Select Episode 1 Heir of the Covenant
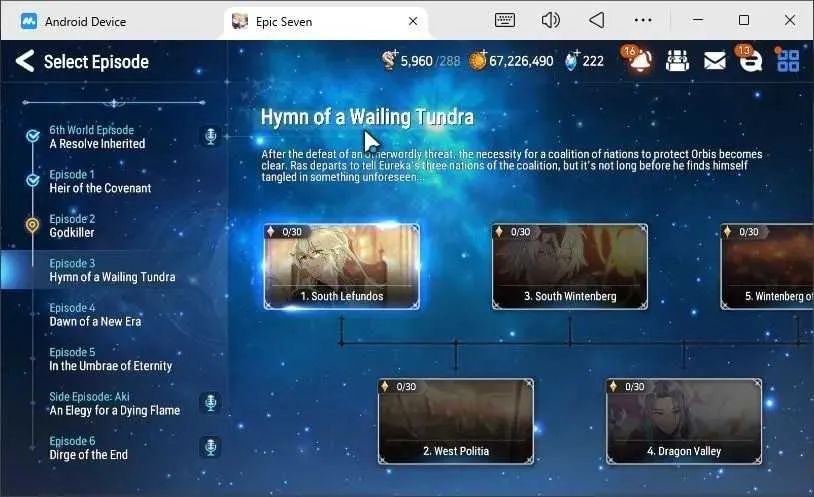Viewport: 814px width, 497px height. pyautogui.click(x=113, y=181)
